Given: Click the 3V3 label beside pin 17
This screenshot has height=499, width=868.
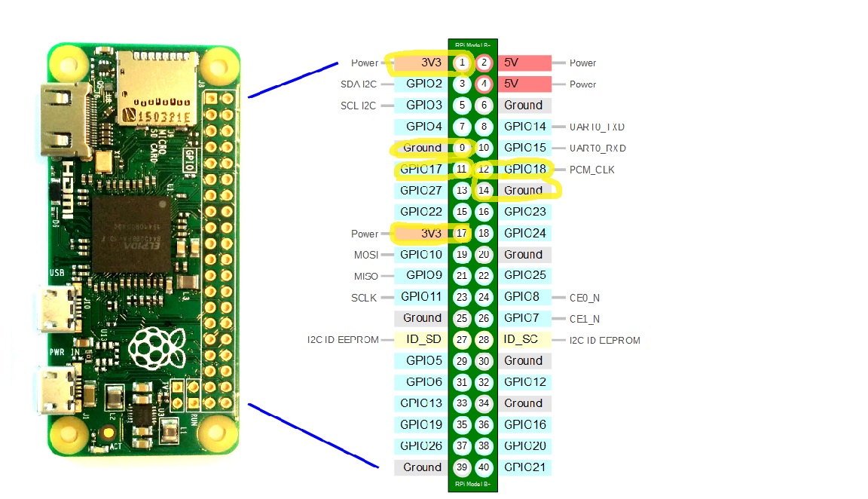Looking at the screenshot, I should (420, 233).
